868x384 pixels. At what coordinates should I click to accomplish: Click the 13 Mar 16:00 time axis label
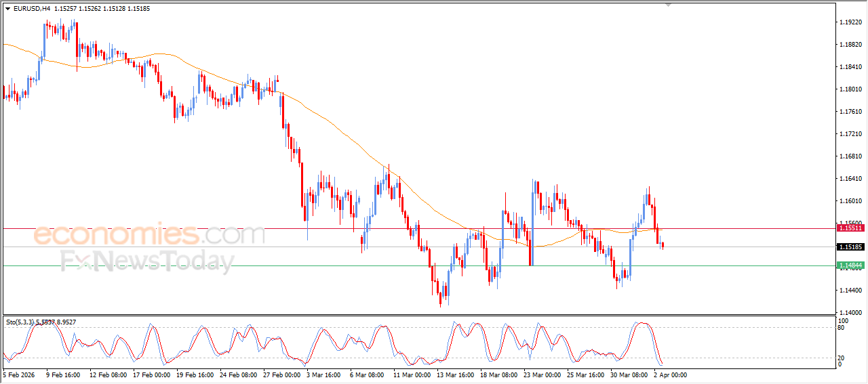pos(456,375)
